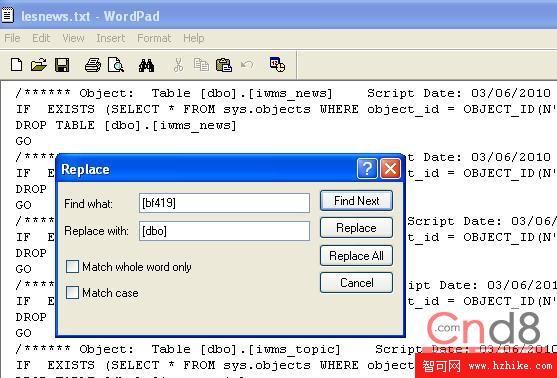Close the Replace dialog with the X
Screen dimensions: 557x378
[x=390, y=168]
